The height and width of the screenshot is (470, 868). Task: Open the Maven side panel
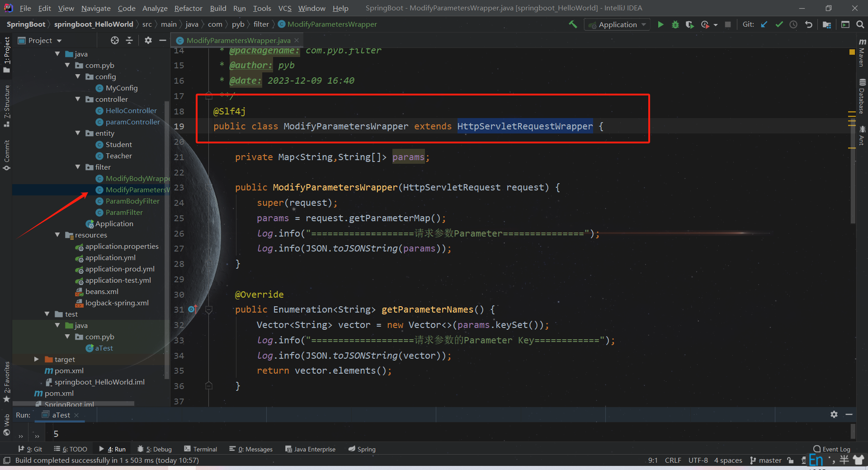tap(862, 53)
